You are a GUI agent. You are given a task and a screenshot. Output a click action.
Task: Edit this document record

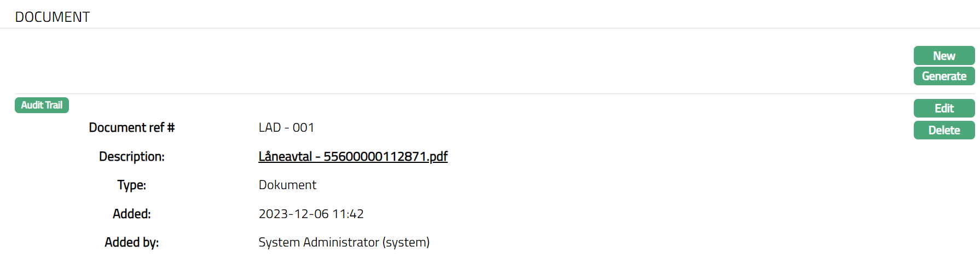tap(944, 108)
